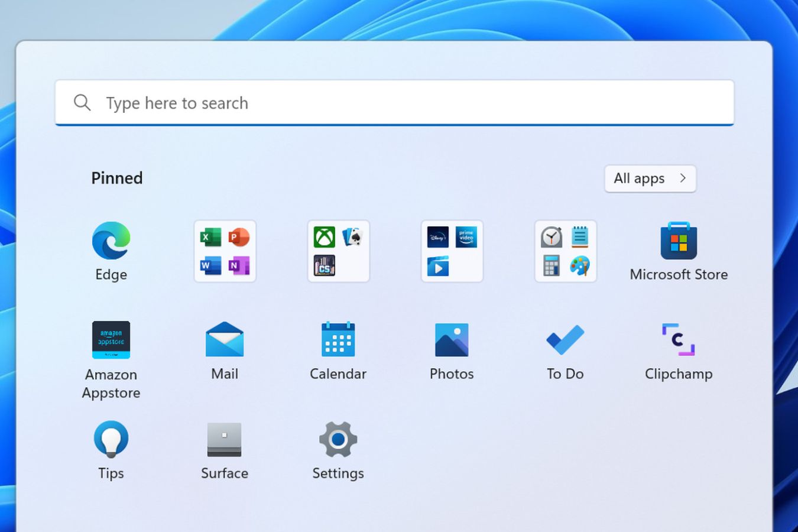This screenshot has height=532, width=798.
Task: Click the PowerPoint icon in the Office folder
Action: 239,238
